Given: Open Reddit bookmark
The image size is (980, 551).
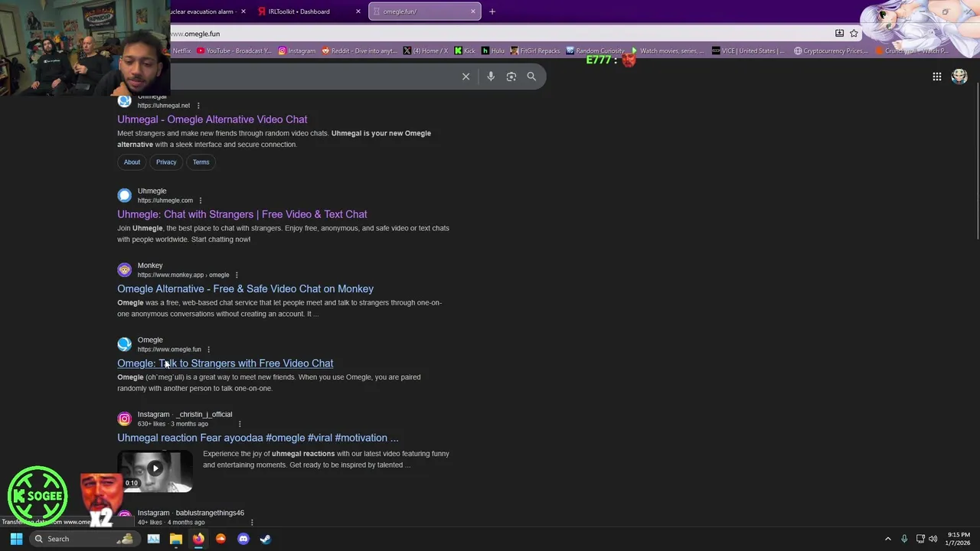Looking at the screenshot, I should click(359, 51).
